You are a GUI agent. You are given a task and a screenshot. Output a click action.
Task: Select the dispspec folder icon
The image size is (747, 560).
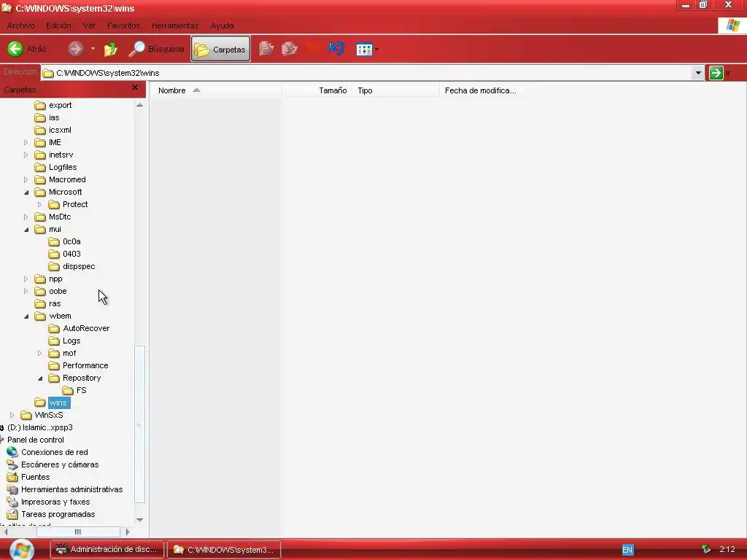(x=54, y=266)
